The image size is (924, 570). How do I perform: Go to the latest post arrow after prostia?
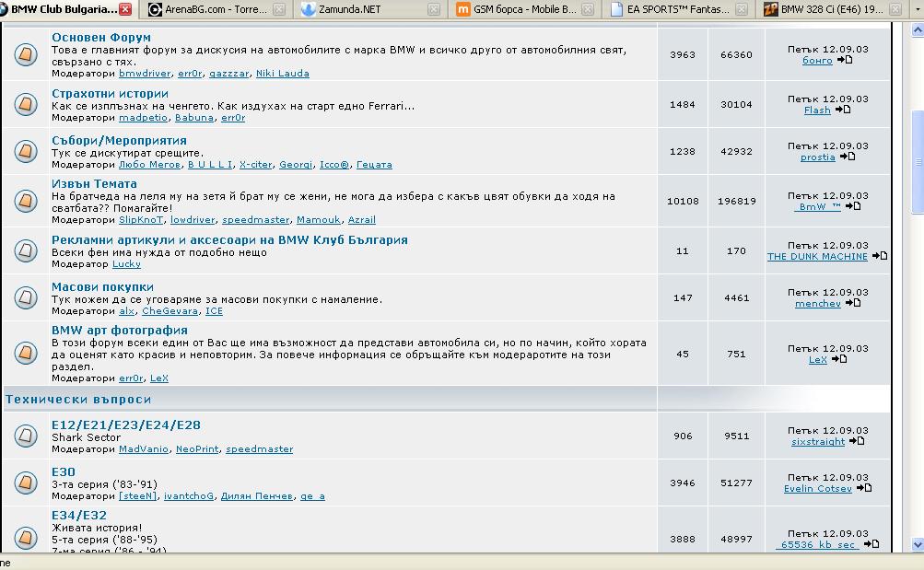848,156
